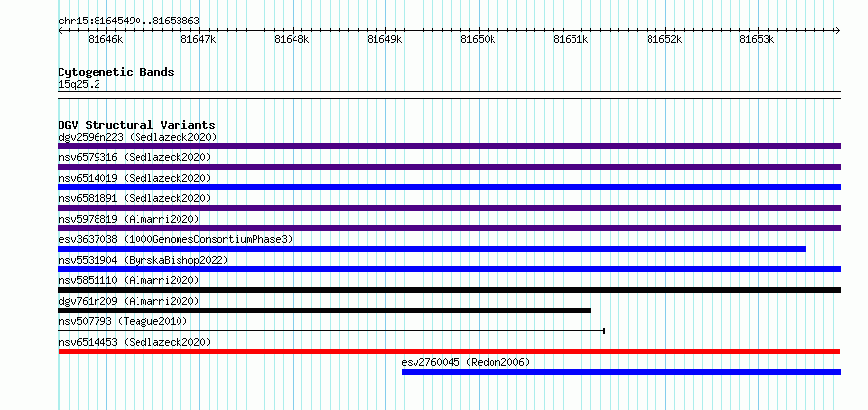Image resolution: width=868 pixels, height=410 pixels.
Task: Open variant label nsv5978819 (Almarri2020)
Action: 129,219
